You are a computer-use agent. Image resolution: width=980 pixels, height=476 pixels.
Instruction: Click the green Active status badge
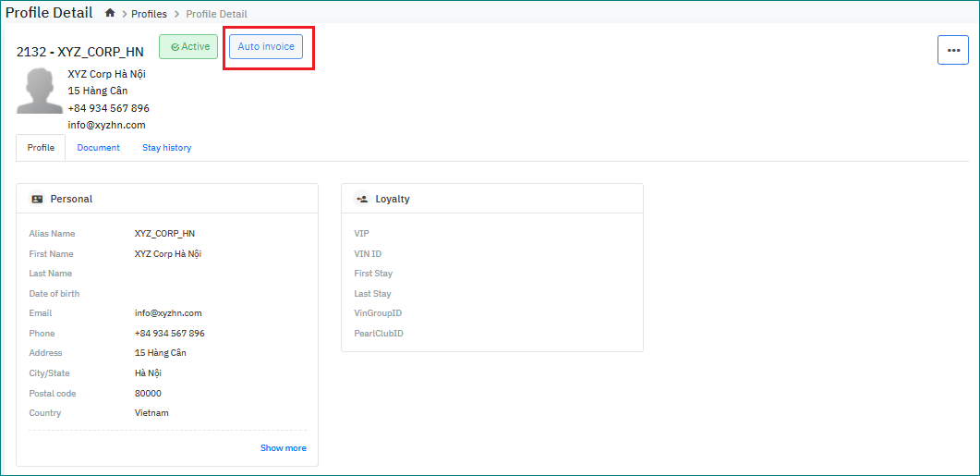click(x=188, y=46)
